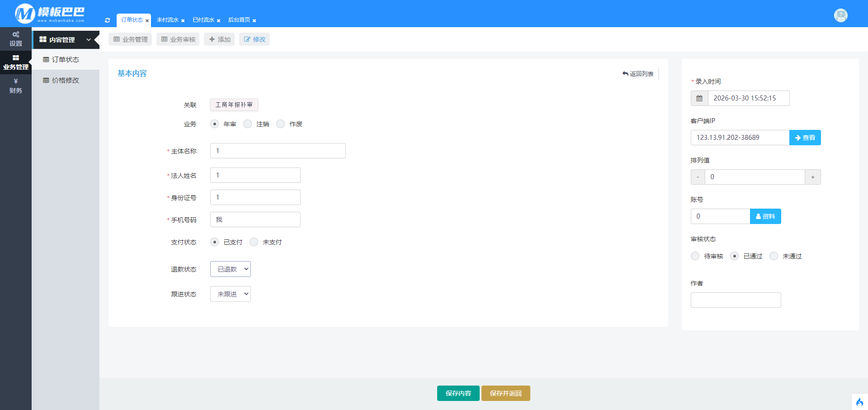Choose 待审核 audit status radio

click(695, 256)
